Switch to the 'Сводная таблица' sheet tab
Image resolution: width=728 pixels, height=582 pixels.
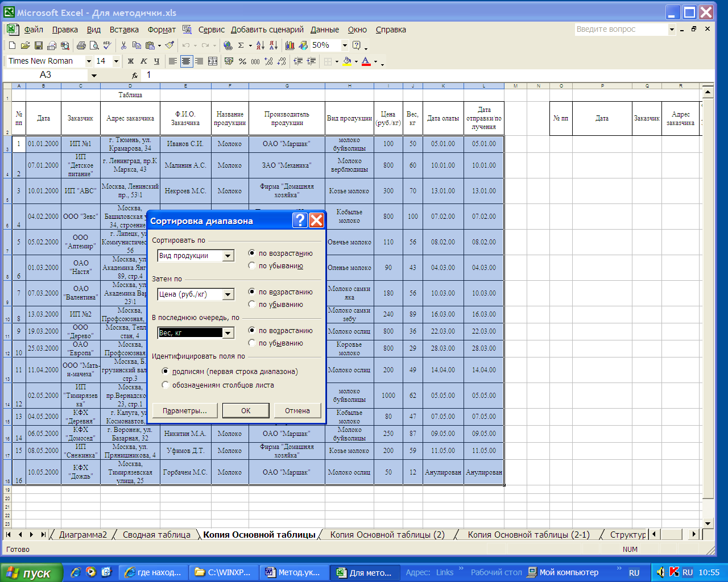(x=156, y=534)
